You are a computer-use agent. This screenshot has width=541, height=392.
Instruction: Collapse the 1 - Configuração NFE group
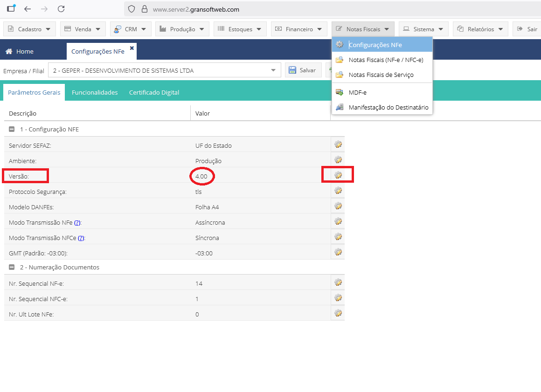(x=12, y=129)
